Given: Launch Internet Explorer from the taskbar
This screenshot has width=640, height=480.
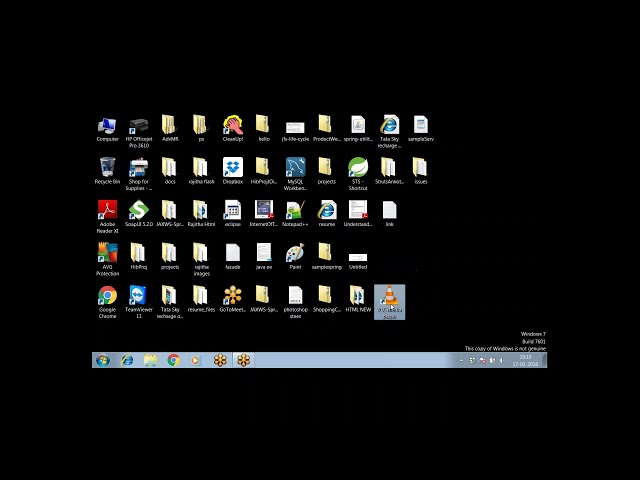Looking at the screenshot, I should (x=127, y=360).
